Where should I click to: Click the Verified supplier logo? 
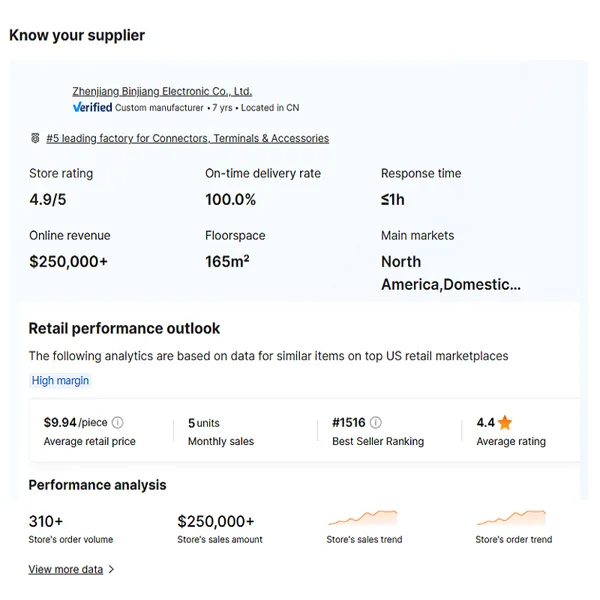tap(93, 107)
